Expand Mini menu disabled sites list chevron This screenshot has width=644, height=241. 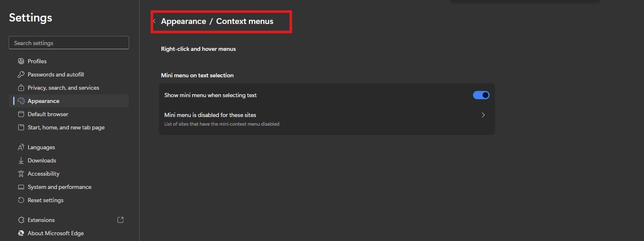[483, 115]
